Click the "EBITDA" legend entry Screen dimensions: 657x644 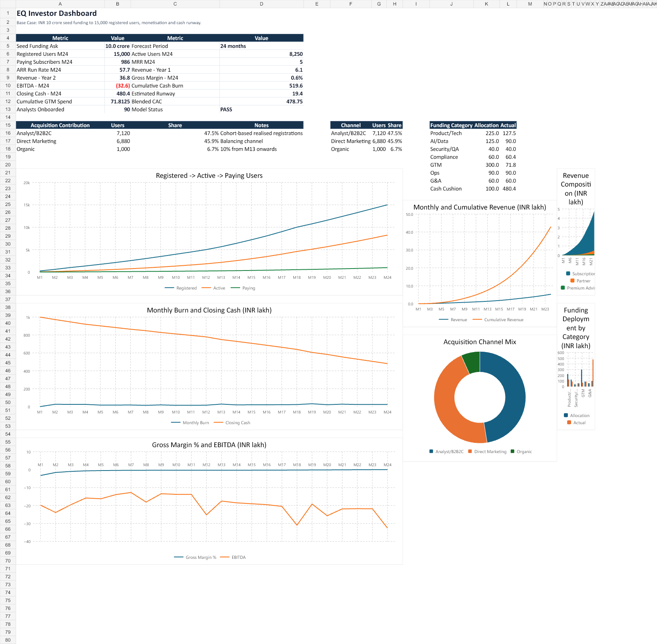point(233,557)
